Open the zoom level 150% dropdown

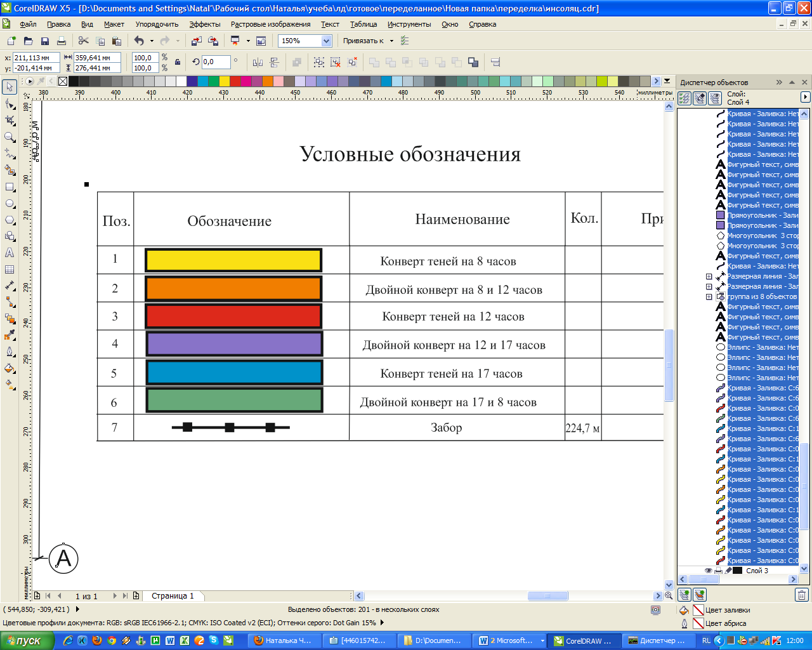click(x=326, y=41)
